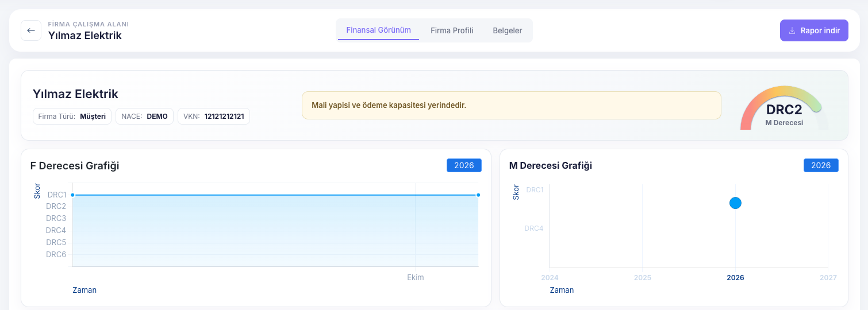Switch to the Firma Profili tab
868x310 pixels.
452,30
